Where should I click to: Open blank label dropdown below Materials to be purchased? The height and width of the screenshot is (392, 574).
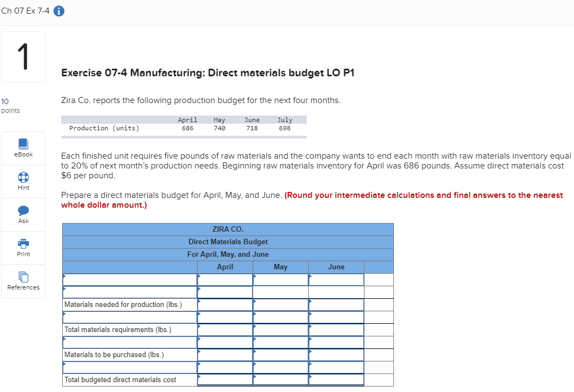(130, 367)
